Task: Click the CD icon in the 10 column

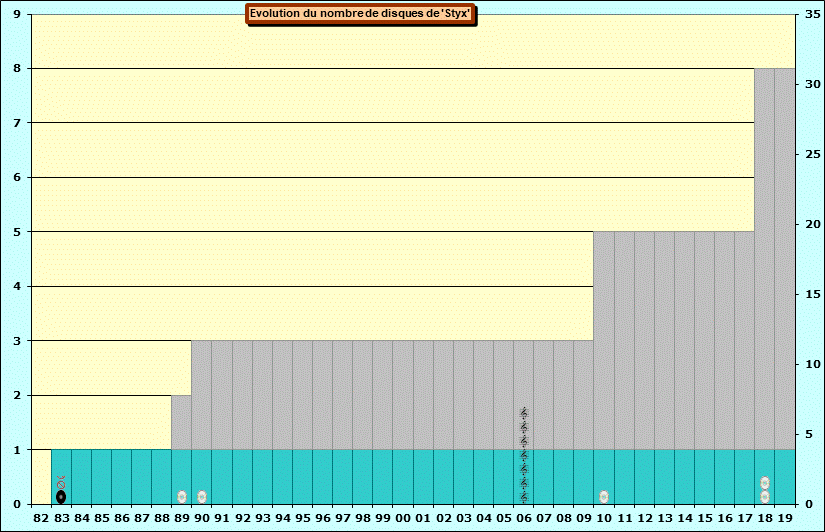Action: point(604,497)
